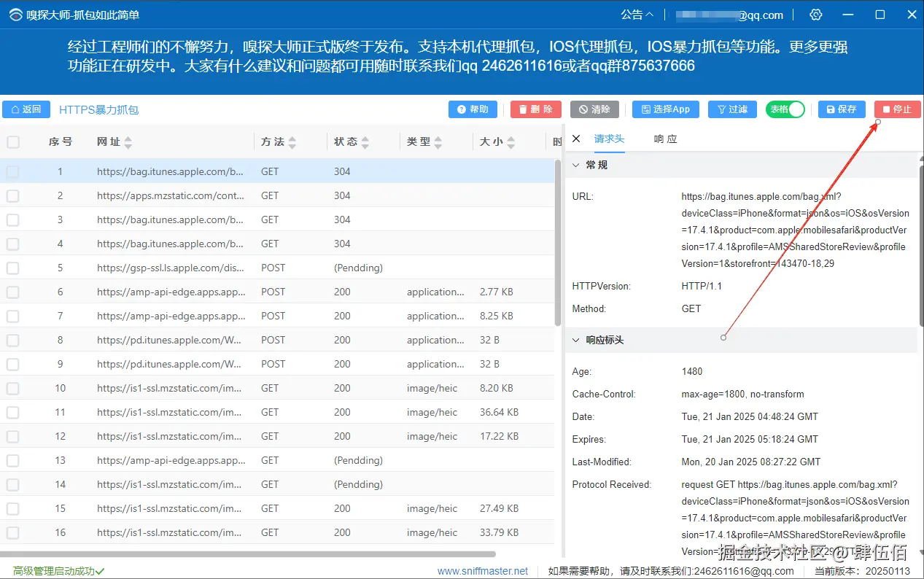Image resolution: width=924 pixels, height=579 pixels.
Task: Close the request detail panel with X
Action: pos(576,139)
